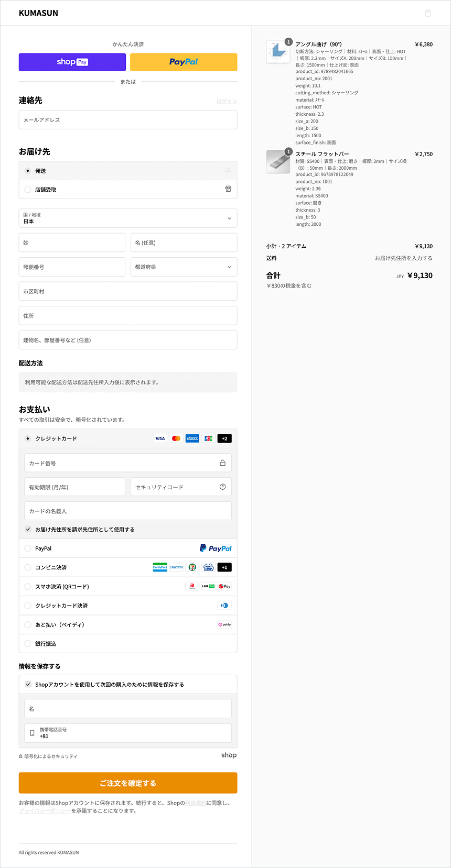Toggle the save info with Shop account checkbox
Screen dimensions: 451x868
tap(28, 684)
